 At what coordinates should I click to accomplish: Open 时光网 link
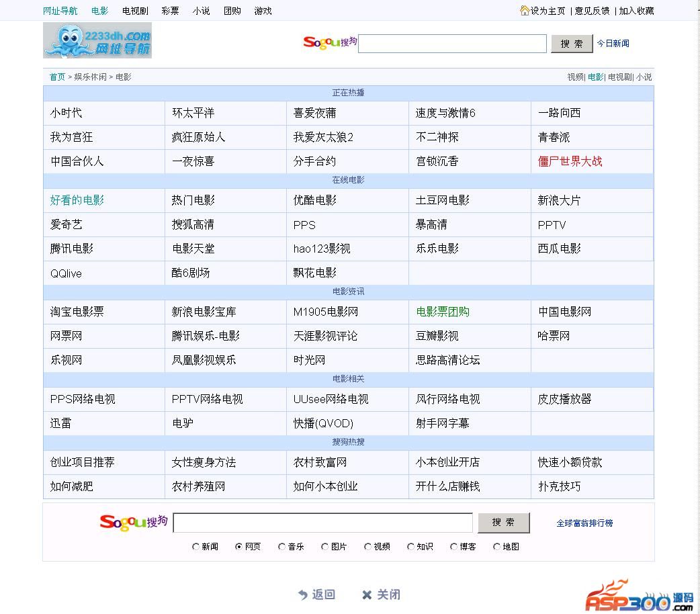(310, 360)
